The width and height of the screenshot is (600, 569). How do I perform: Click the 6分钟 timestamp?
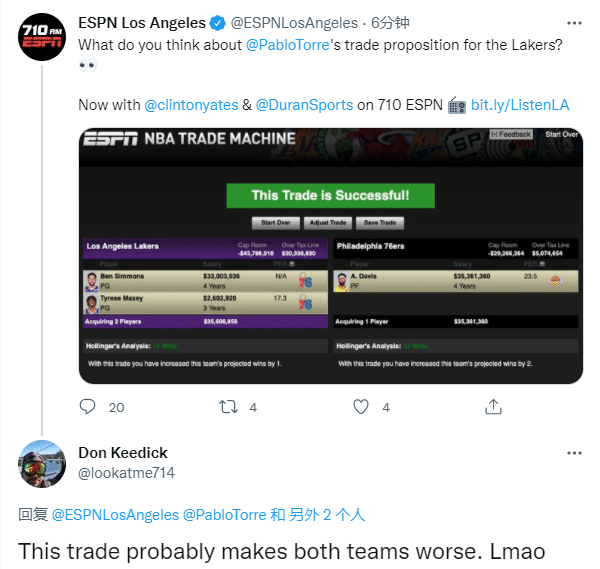[390, 23]
